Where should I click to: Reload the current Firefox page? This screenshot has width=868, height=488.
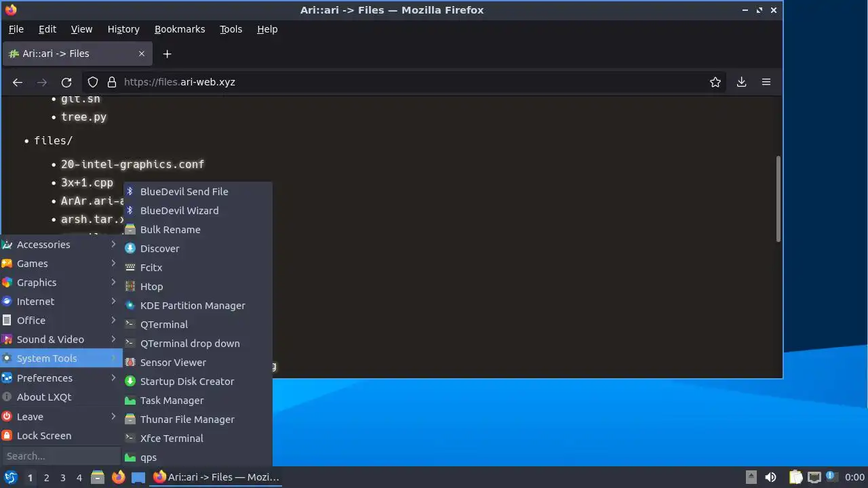click(x=66, y=82)
